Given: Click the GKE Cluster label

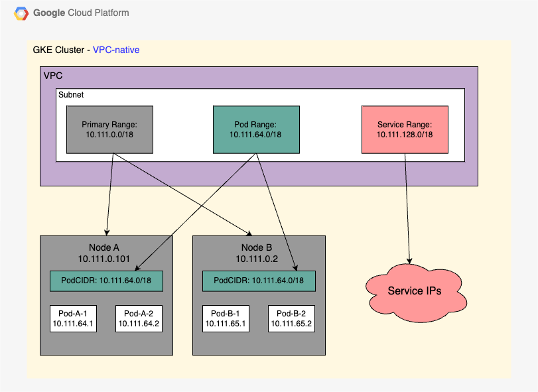Looking at the screenshot, I should coord(58,50).
